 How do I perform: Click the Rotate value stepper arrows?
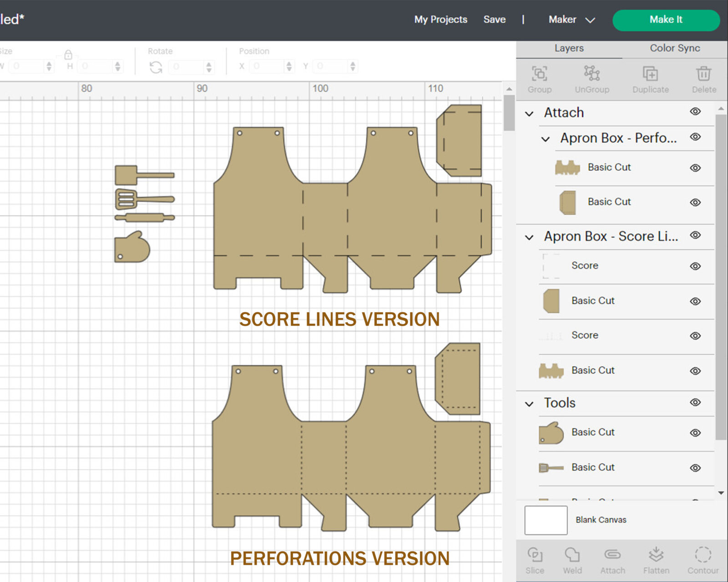coord(209,67)
